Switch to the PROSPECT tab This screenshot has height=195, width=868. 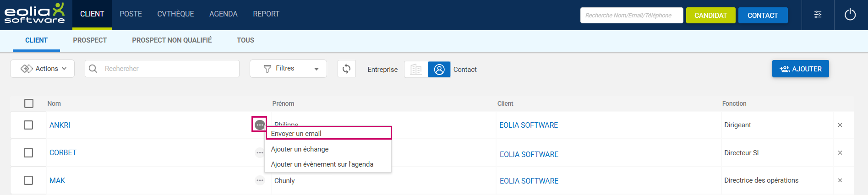(x=90, y=40)
